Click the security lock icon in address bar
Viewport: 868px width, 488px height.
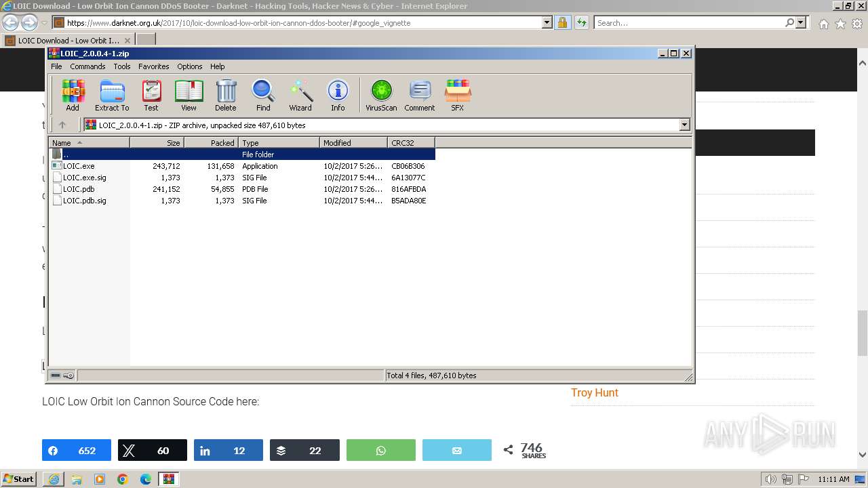point(562,22)
